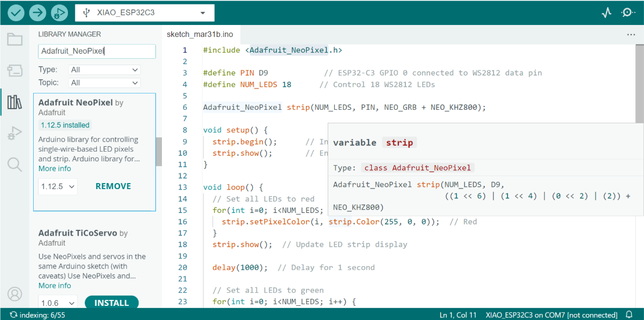Click the 'delay(1000);' code line

(240, 267)
